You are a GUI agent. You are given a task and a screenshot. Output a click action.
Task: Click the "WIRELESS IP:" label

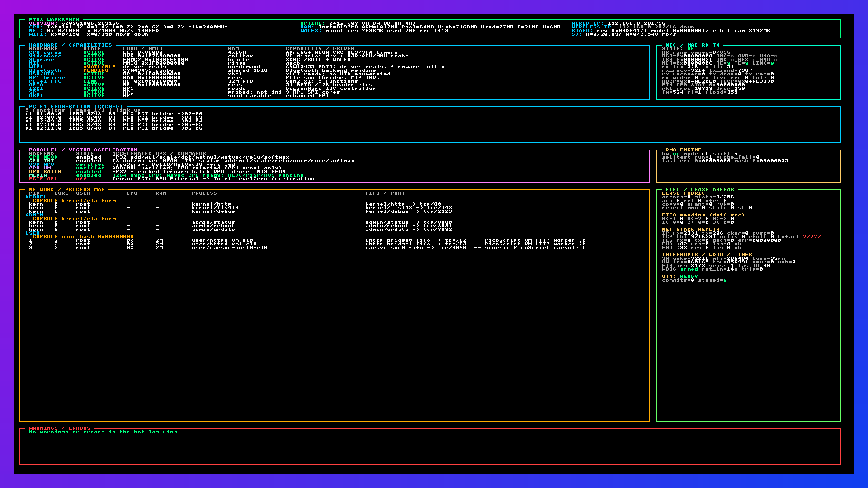coord(593,27)
